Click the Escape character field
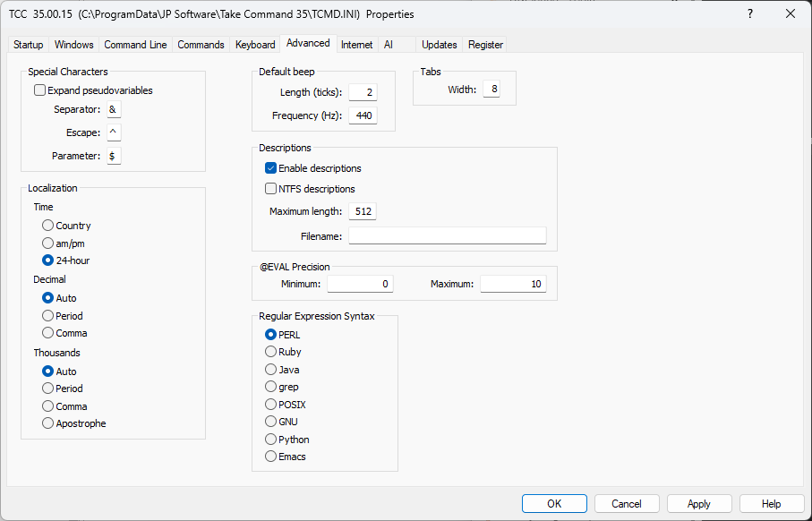This screenshot has width=812, height=521. coord(114,132)
